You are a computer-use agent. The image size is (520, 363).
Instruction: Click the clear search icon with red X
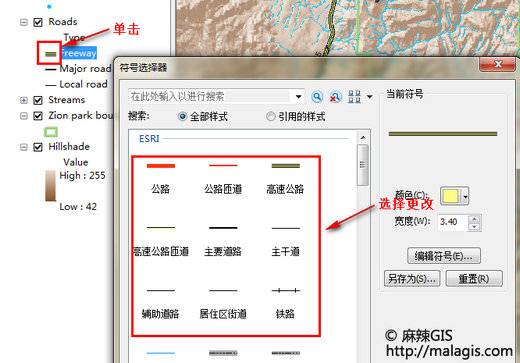point(335,97)
